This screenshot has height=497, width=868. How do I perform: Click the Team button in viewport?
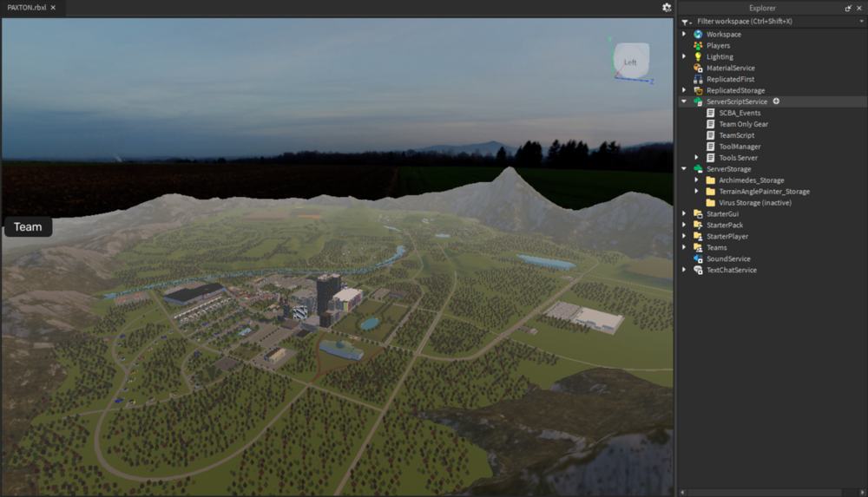coord(29,227)
